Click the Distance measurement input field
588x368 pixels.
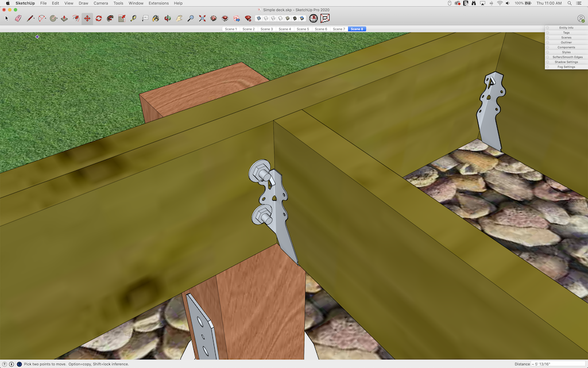pyautogui.click(x=558, y=364)
